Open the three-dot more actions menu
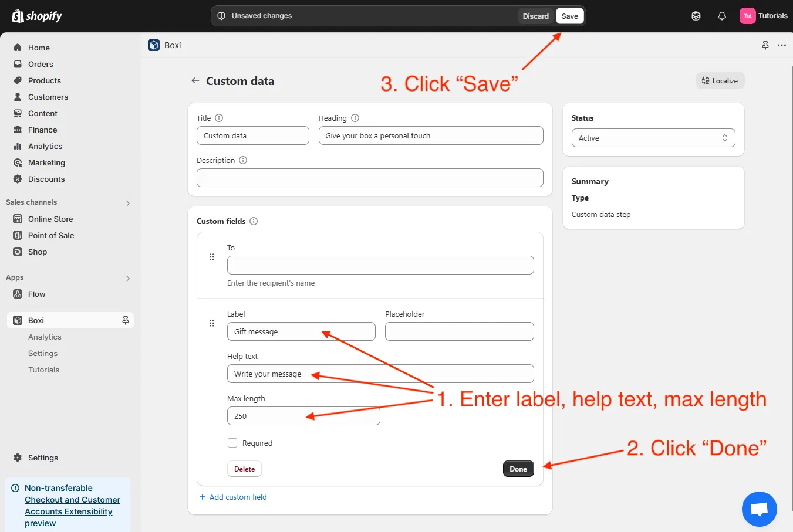 tap(782, 45)
